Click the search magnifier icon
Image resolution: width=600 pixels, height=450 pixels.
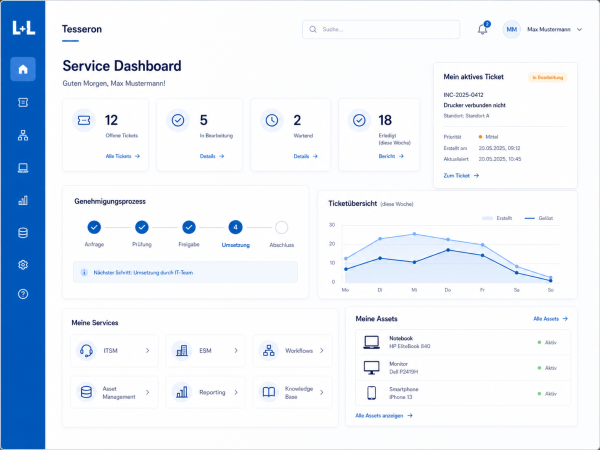313,29
